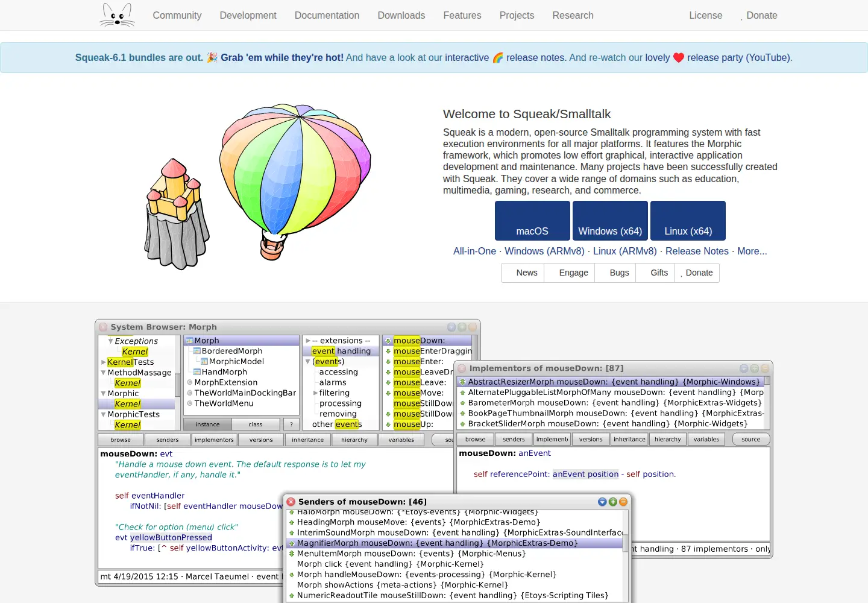Open the Research menu item
Screen dimensions: 868x603
pyautogui.click(x=573, y=16)
